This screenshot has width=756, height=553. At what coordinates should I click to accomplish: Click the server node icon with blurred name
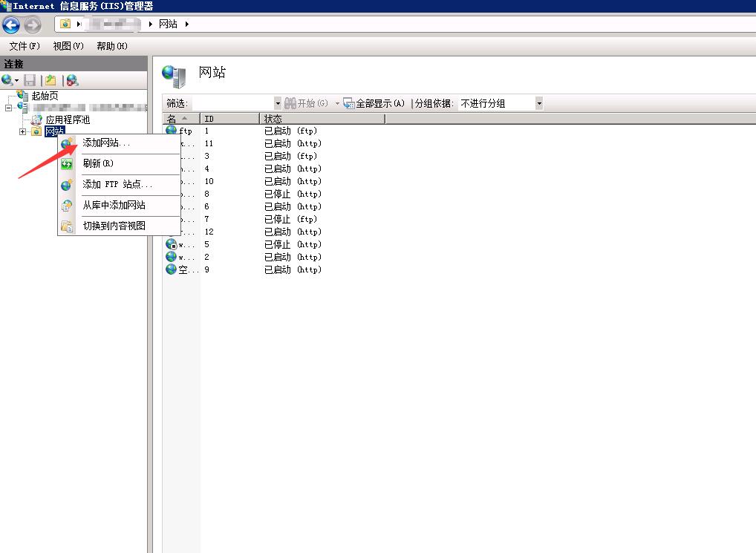[x=23, y=107]
